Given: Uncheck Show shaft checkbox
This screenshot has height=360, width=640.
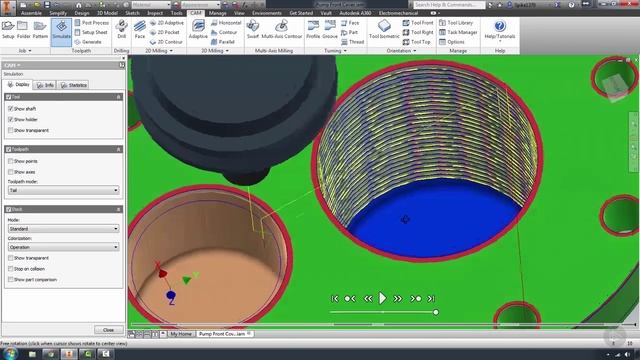Looking at the screenshot, I should pyautogui.click(x=11, y=109).
